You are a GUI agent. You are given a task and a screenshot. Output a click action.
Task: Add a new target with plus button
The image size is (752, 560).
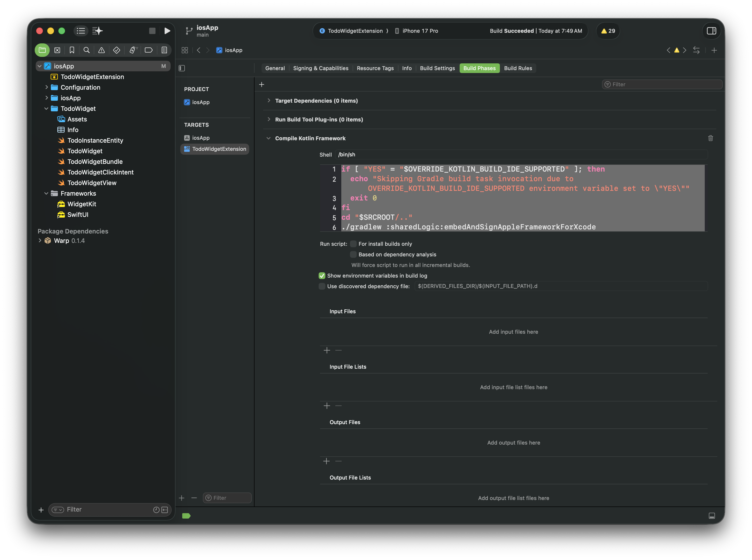[x=182, y=498]
